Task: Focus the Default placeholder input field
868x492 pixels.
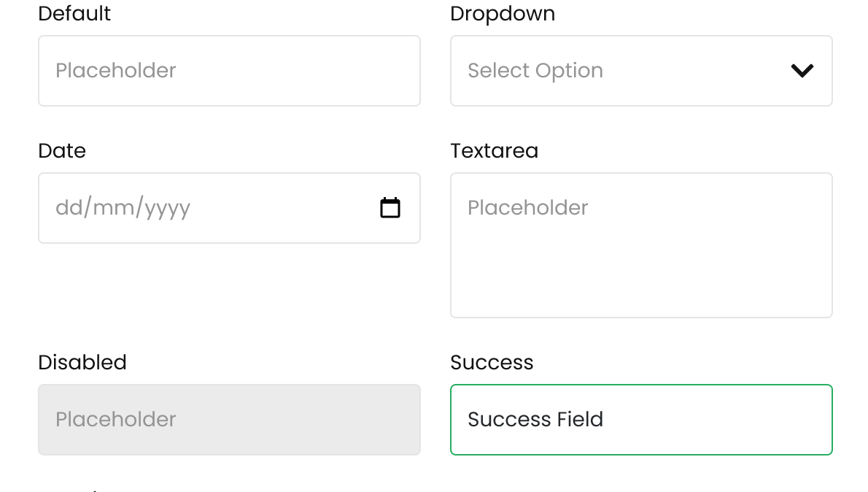Action: [x=229, y=71]
